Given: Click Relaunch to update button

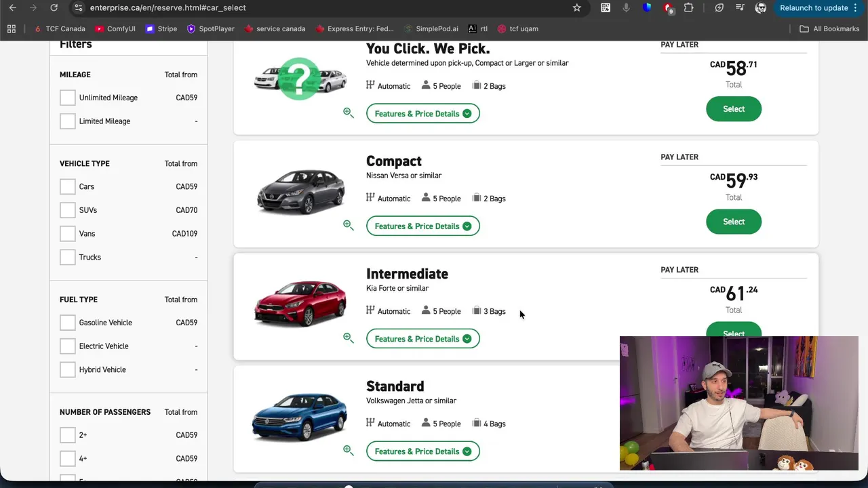Looking at the screenshot, I should (814, 7).
